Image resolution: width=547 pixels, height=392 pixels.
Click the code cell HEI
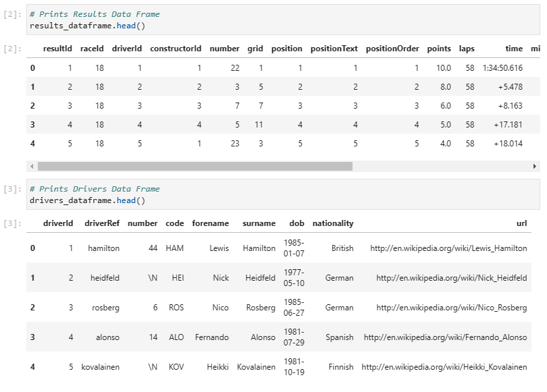pos(178,278)
